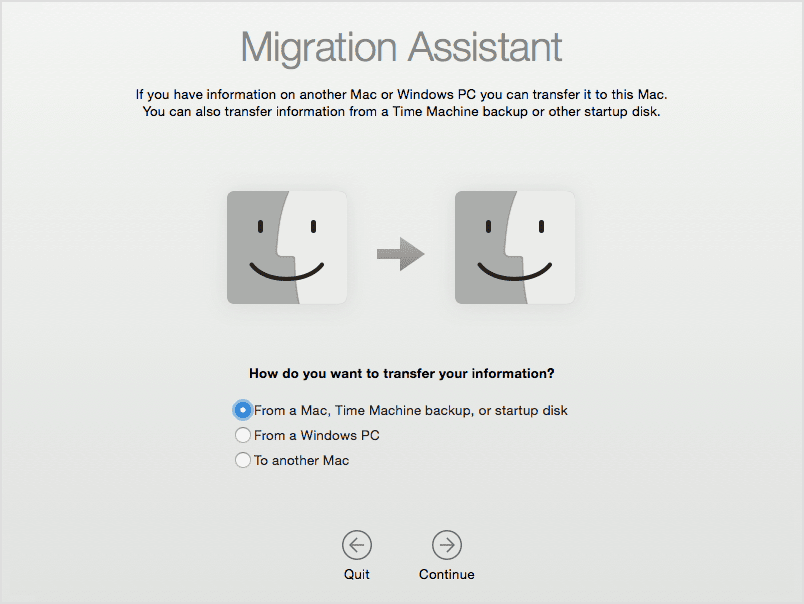Click the gray arrow between Finder icons
Screen dimensions: 804x604
pyautogui.click(x=400, y=255)
